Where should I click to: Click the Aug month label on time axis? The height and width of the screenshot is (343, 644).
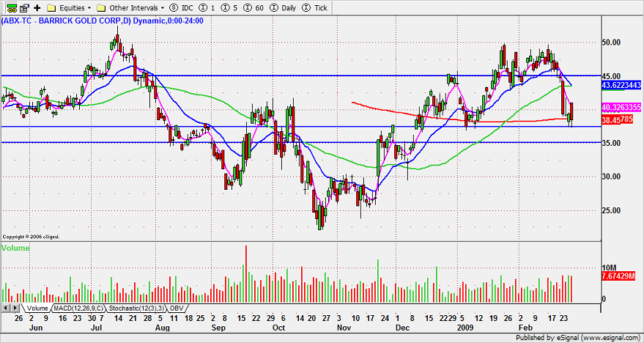click(162, 328)
